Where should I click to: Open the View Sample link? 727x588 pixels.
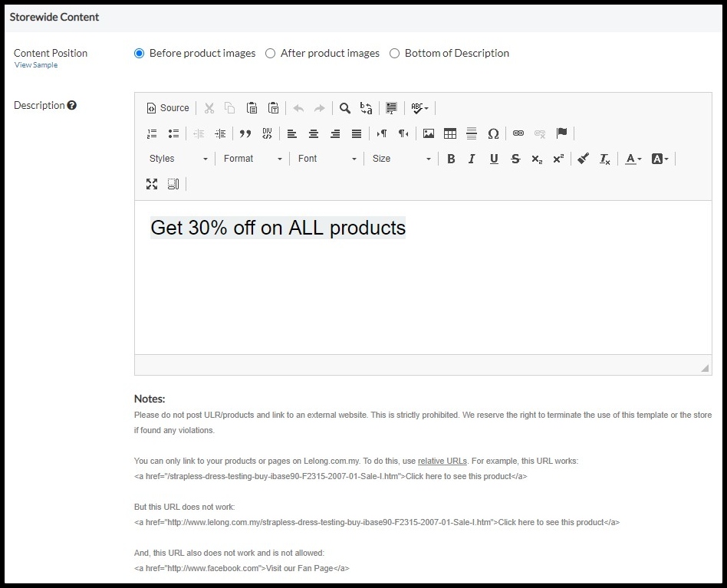(36, 65)
